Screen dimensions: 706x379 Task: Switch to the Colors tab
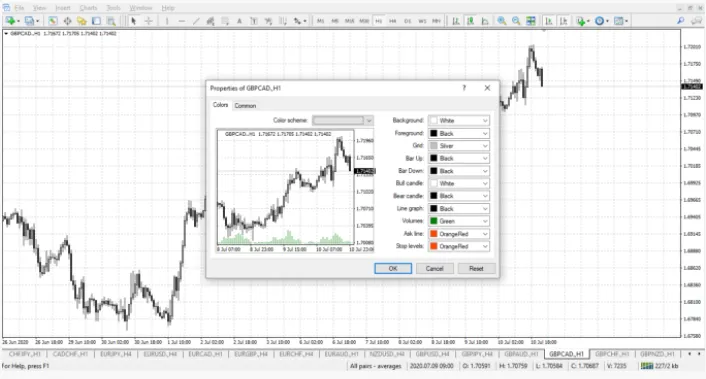(x=221, y=105)
